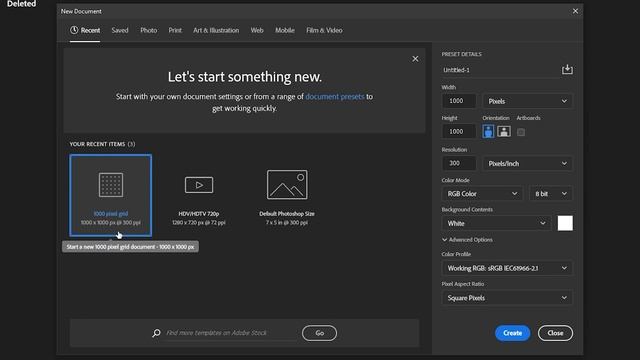The height and width of the screenshot is (360, 640).
Task: Click the Go button
Action: (320, 333)
